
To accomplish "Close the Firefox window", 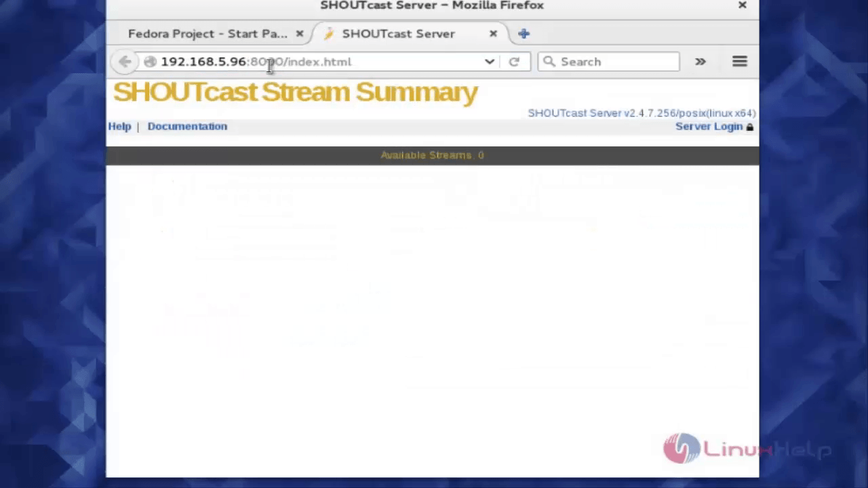I will tap(743, 5).
